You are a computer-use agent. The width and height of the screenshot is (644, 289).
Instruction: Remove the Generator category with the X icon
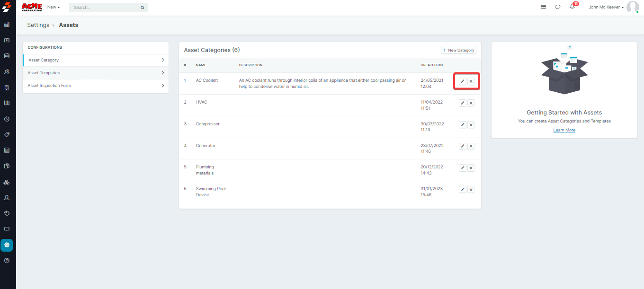(x=471, y=147)
